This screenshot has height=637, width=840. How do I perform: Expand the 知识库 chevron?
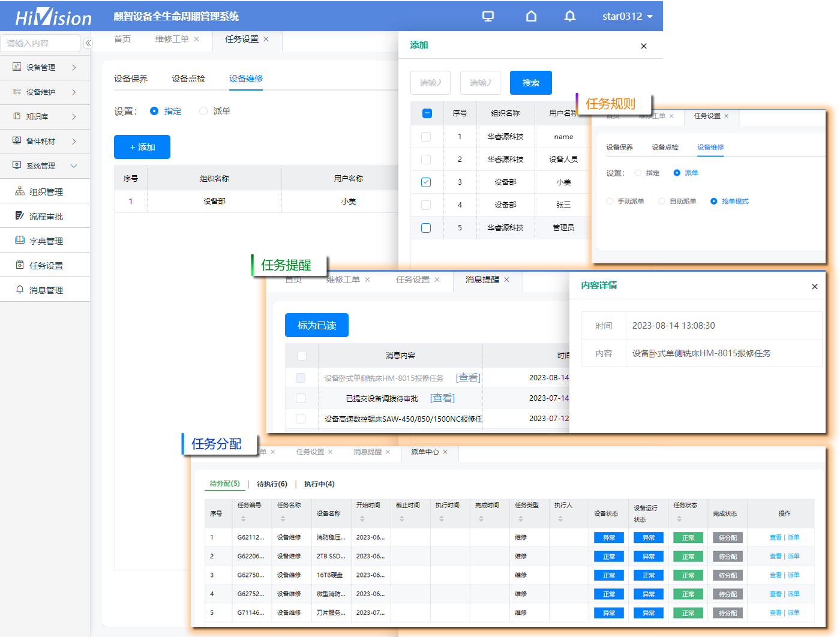pyautogui.click(x=74, y=116)
